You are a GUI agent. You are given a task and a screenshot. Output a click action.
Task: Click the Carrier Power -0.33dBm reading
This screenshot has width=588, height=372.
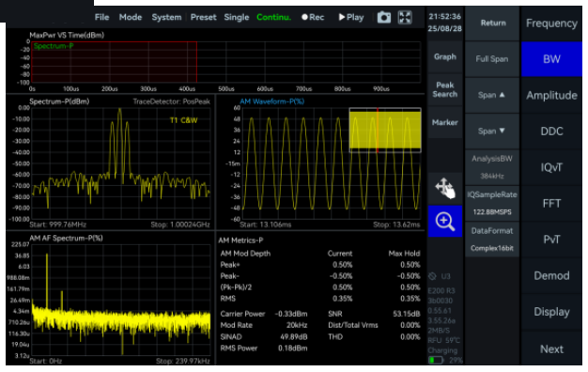pyautogui.click(x=264, y=314)
